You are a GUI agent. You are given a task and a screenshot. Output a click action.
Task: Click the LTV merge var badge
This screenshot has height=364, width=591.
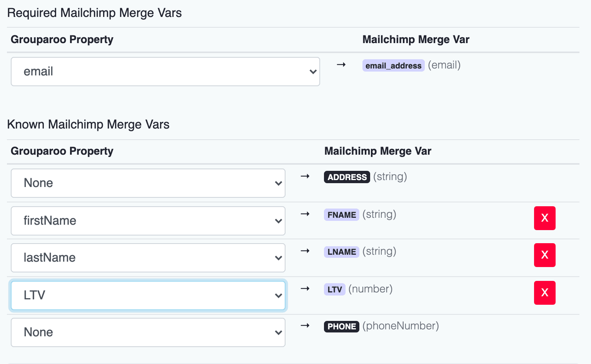tap(335, 289)
